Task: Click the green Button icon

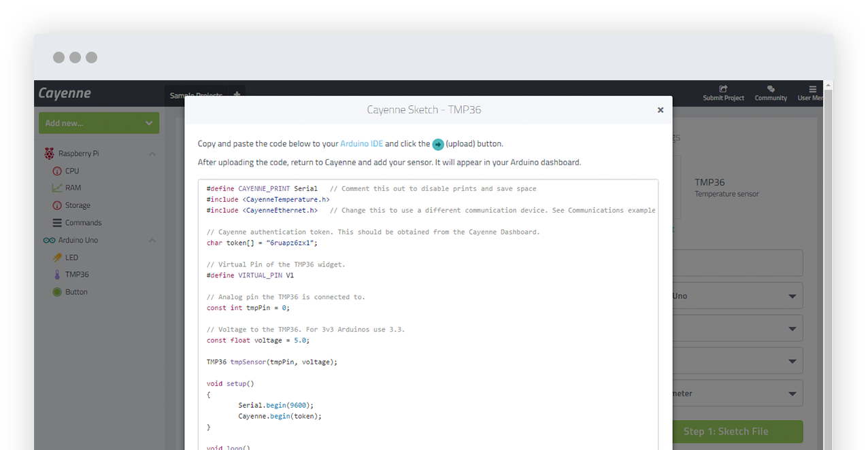Action: coord(57,292)
